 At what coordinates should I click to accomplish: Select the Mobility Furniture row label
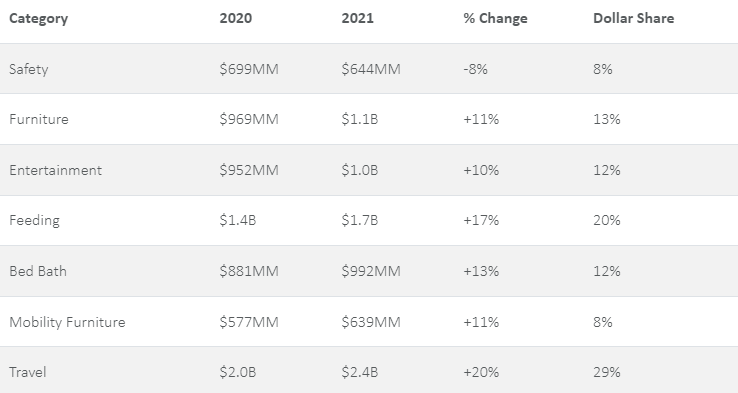[67, 322]
